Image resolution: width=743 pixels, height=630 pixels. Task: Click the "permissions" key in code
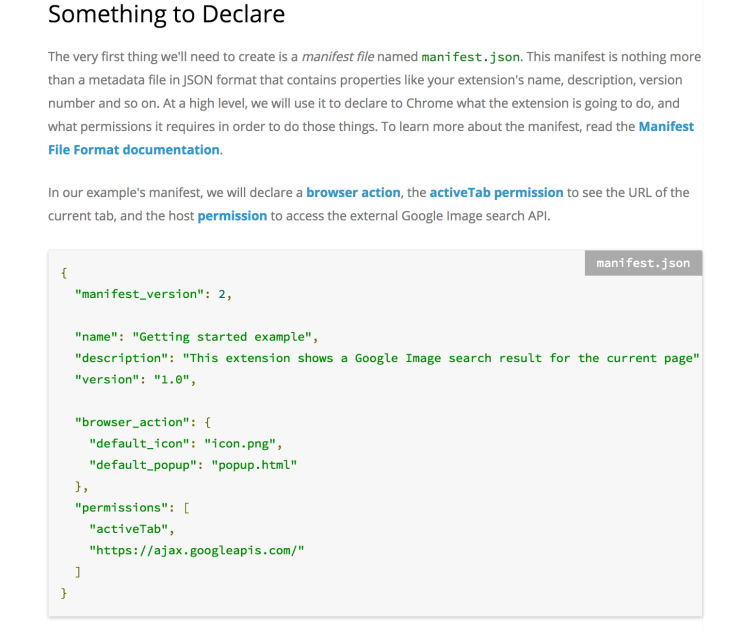(x=121, y=507)
